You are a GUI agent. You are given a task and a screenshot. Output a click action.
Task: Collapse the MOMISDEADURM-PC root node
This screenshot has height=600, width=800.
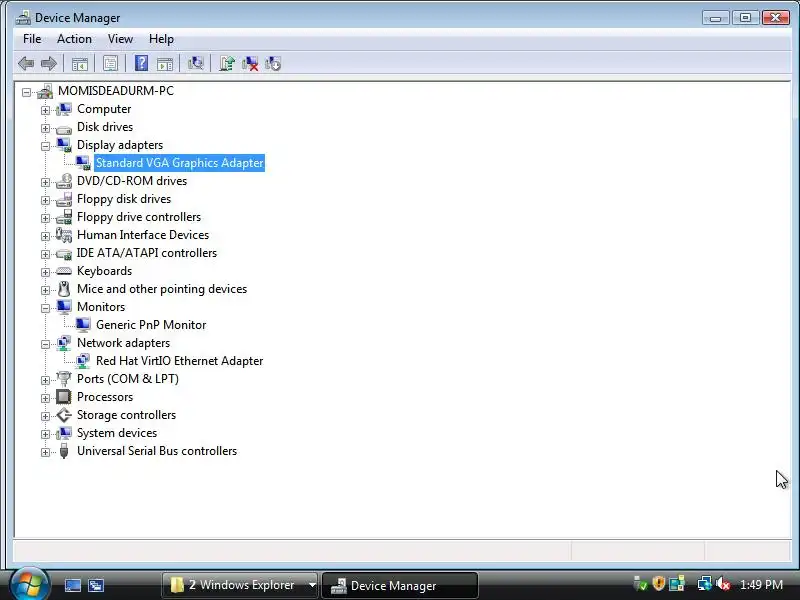[26, 92]
